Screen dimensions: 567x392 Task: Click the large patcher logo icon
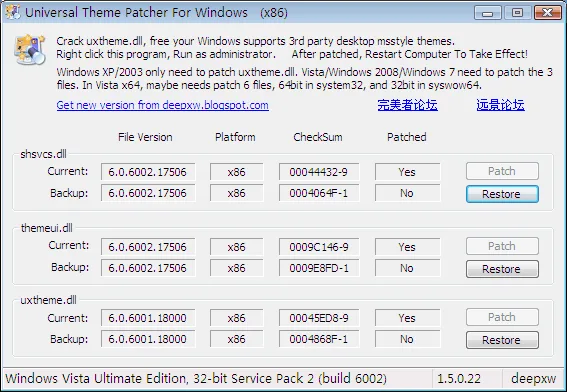point(30,50)
